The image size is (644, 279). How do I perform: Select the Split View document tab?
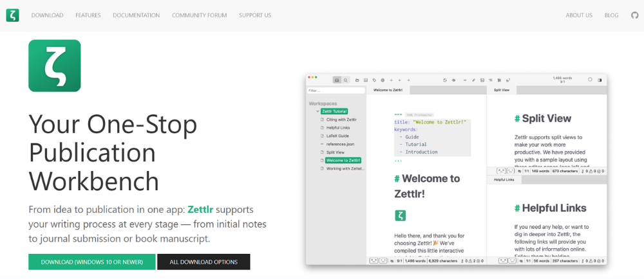[x=502, y=90]
